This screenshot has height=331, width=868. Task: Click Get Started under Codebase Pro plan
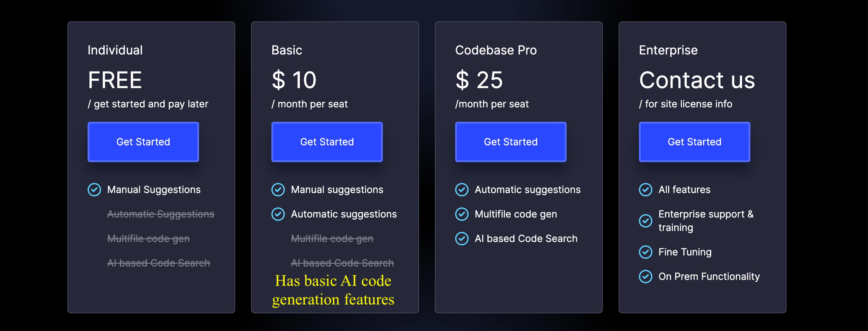tap(511, 142)
